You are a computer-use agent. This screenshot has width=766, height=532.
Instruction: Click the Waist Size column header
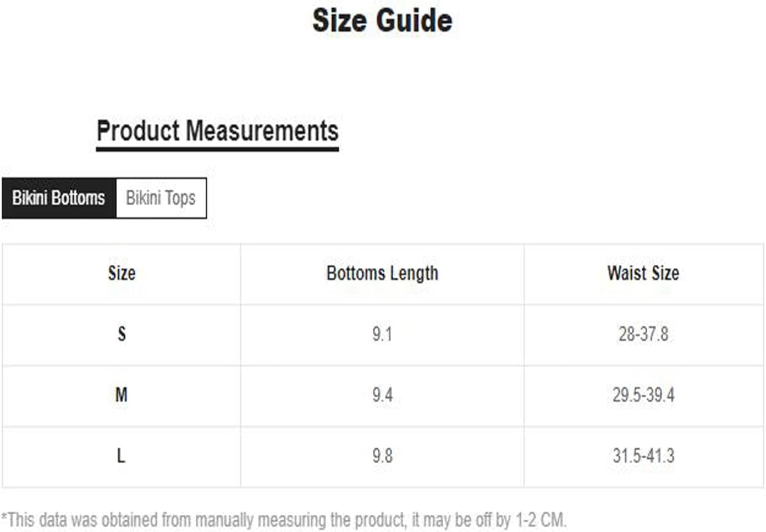[643, 273]
